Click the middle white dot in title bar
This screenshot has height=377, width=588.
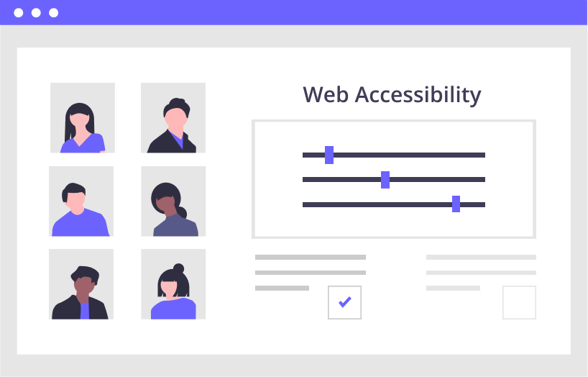36,13
